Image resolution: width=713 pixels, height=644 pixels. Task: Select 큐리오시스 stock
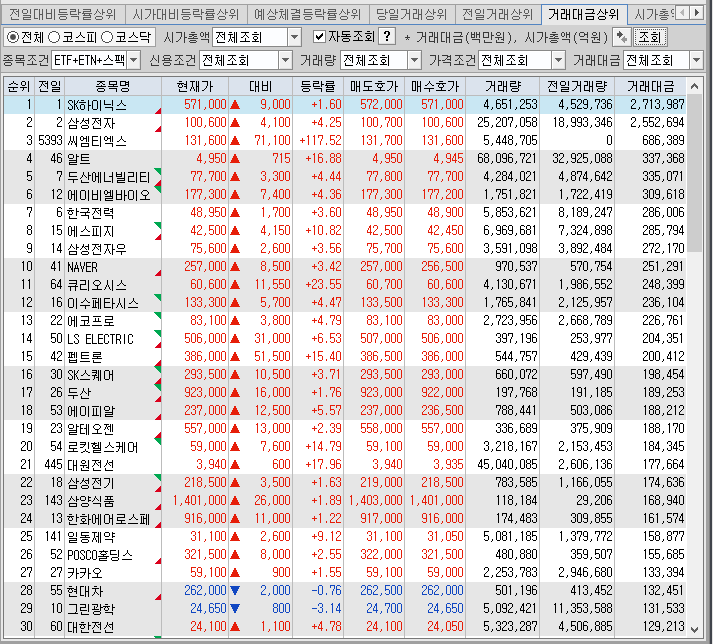[97, 285]
